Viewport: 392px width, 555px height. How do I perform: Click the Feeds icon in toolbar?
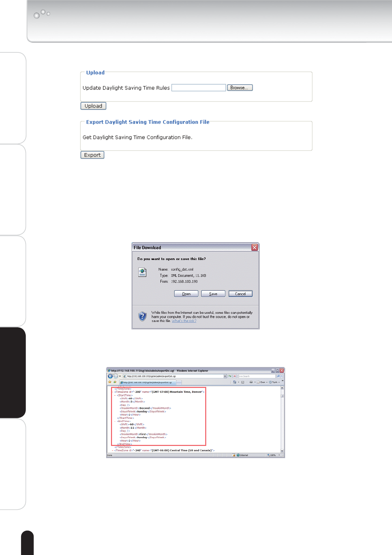(x=243, y=382)
